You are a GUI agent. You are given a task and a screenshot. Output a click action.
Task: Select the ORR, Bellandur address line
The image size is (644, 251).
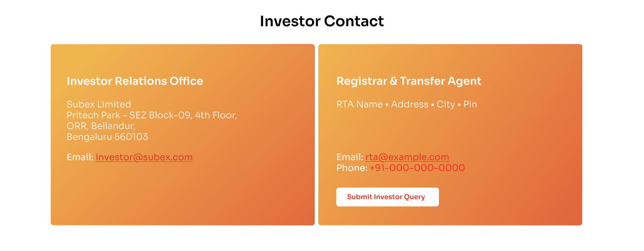click(101, 126)
